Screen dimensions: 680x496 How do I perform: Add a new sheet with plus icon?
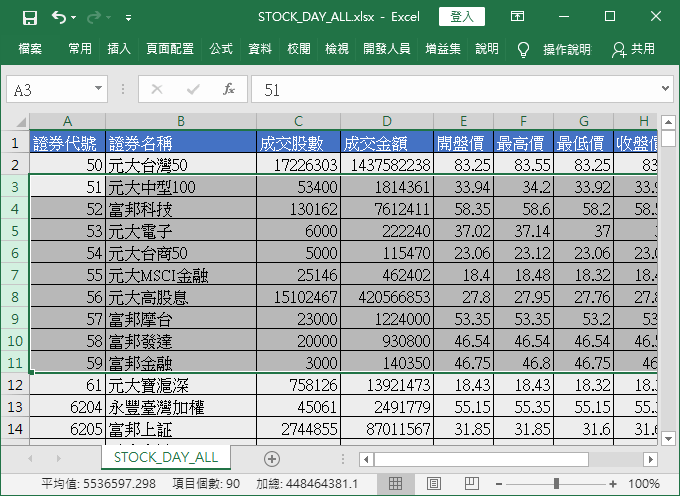coord(272,459)
